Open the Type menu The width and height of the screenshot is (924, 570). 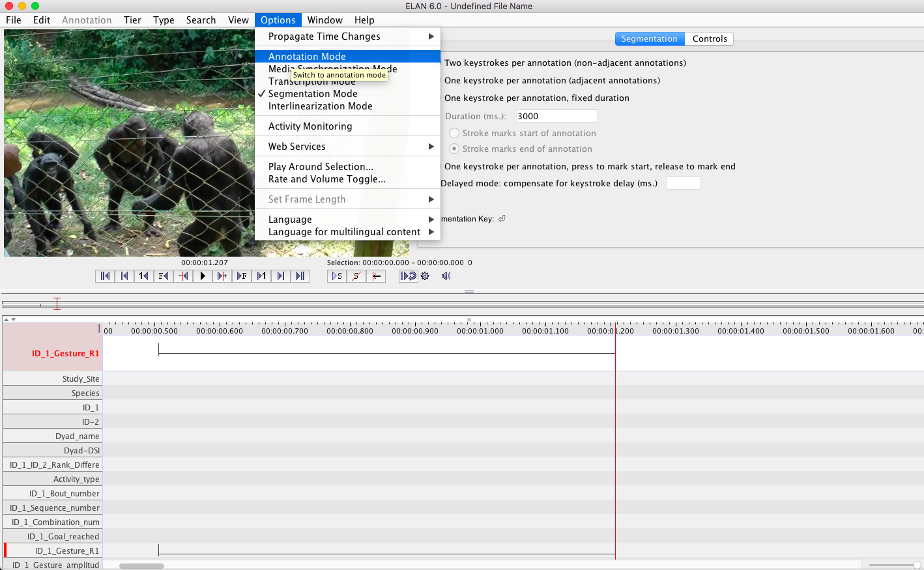tap(164, 20)
